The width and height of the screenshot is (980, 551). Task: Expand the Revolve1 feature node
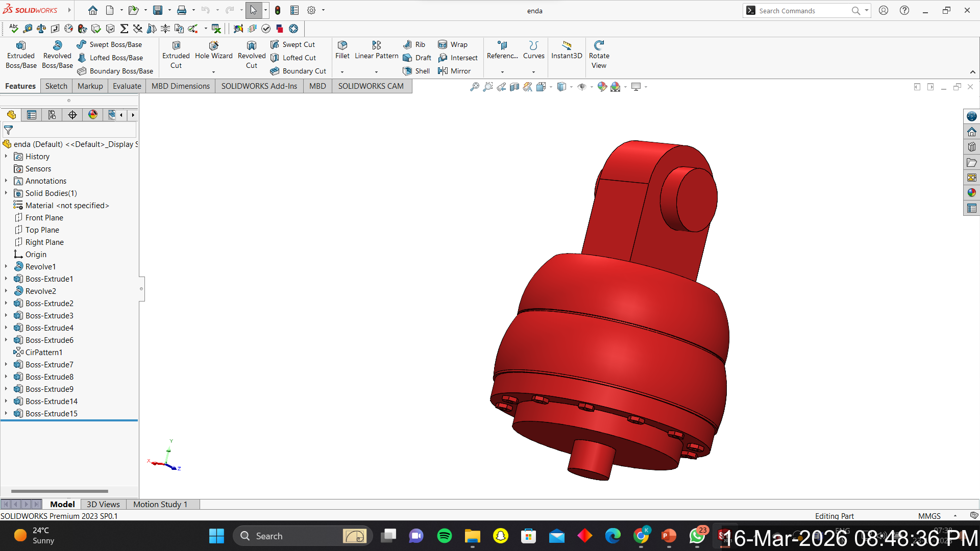(x=6, y=266)
